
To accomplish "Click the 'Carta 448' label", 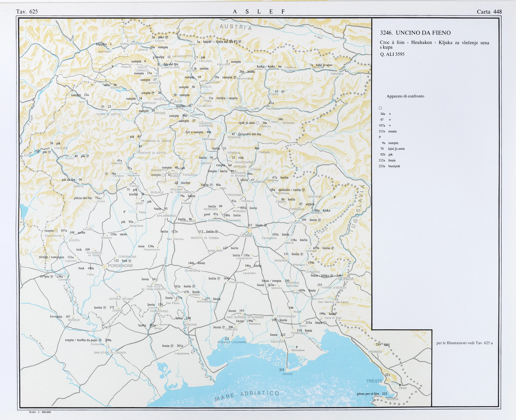I will pos(489,12).
